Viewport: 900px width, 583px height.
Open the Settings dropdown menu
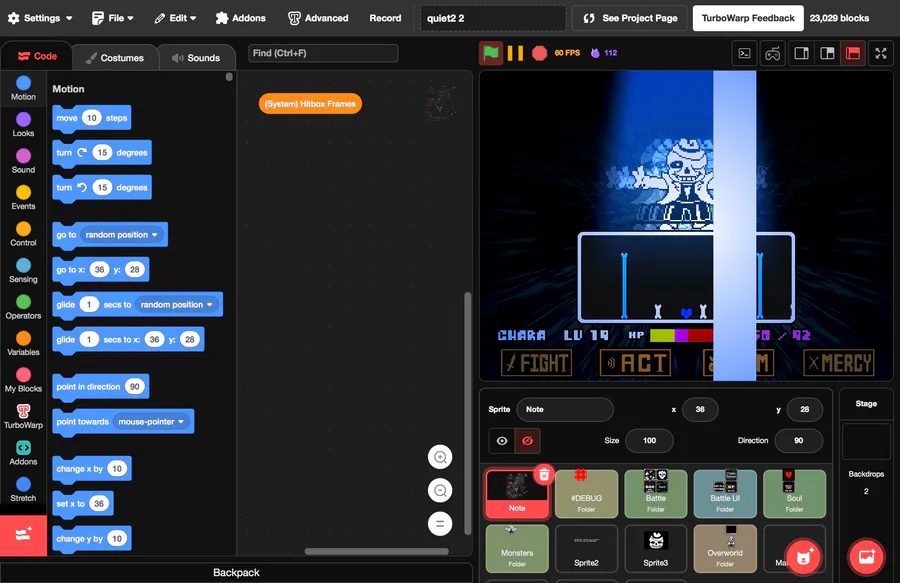(x=40, y=18)
